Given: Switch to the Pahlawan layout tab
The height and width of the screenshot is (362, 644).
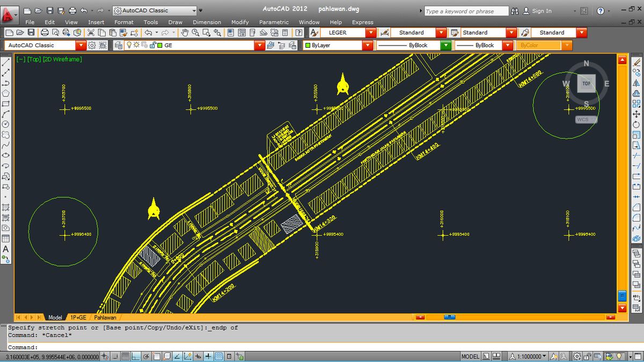Looking at the screenshot, I should [x=105, y=317].
